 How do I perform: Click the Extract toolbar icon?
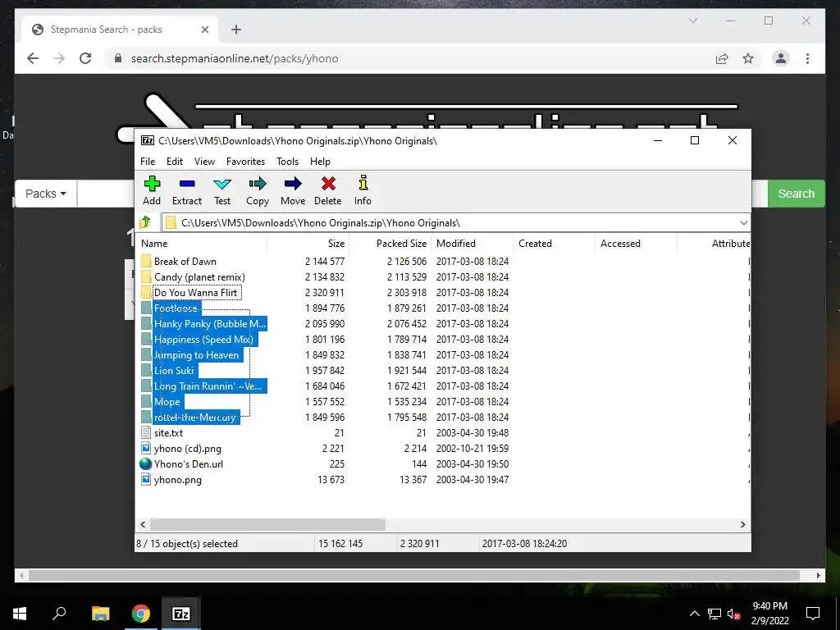click(x=187, y=190)
